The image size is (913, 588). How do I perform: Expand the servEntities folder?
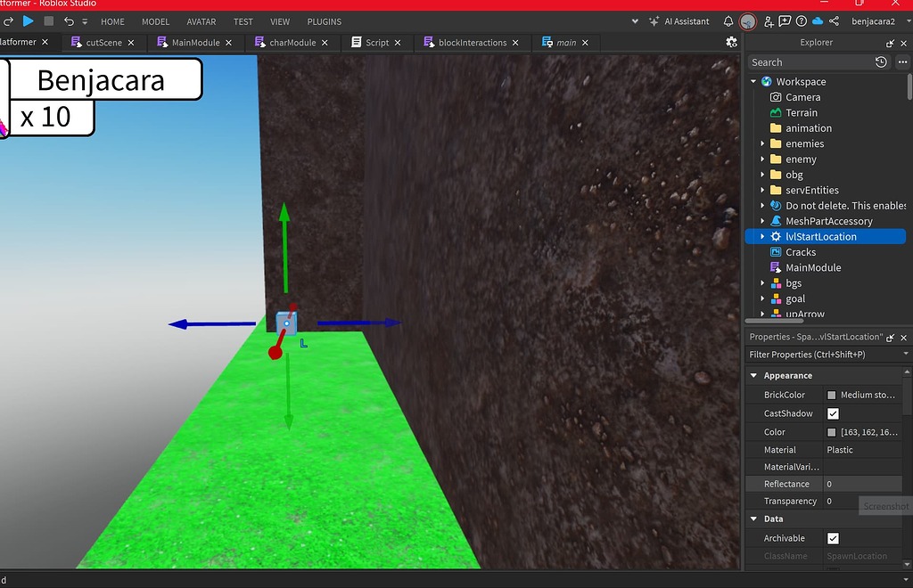coord(762,190)
